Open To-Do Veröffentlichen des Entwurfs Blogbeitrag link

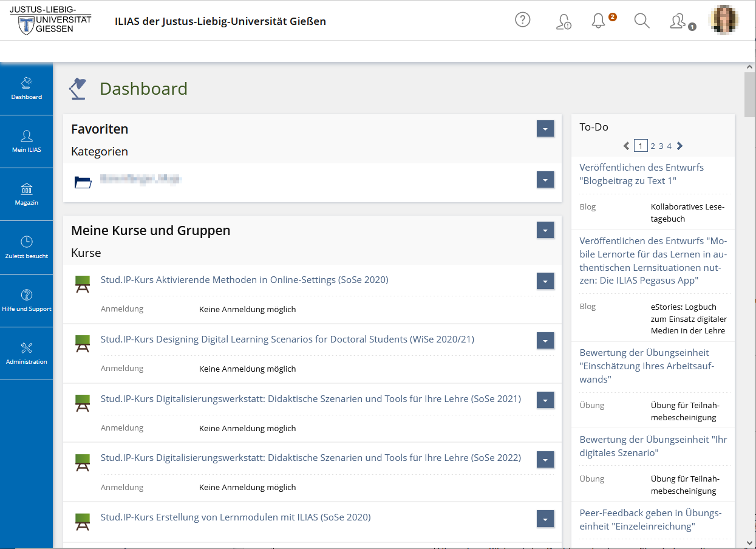tap(641, 174)
